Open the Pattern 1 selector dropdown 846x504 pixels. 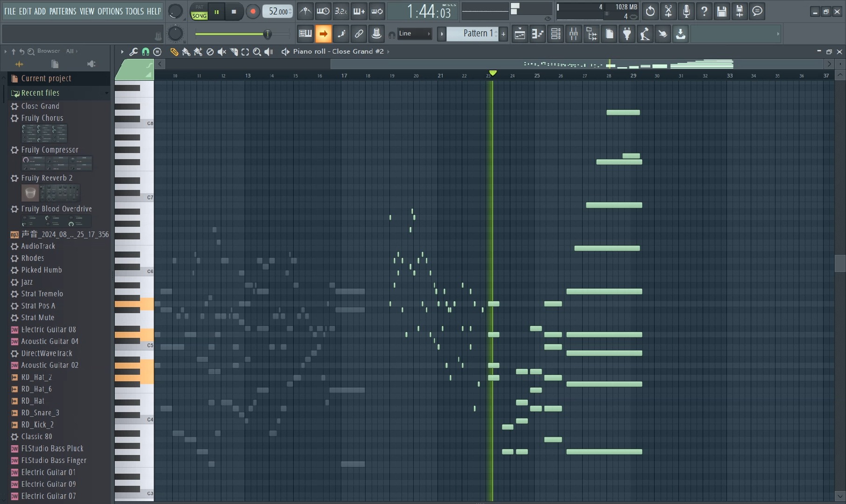tap(472, 34)
